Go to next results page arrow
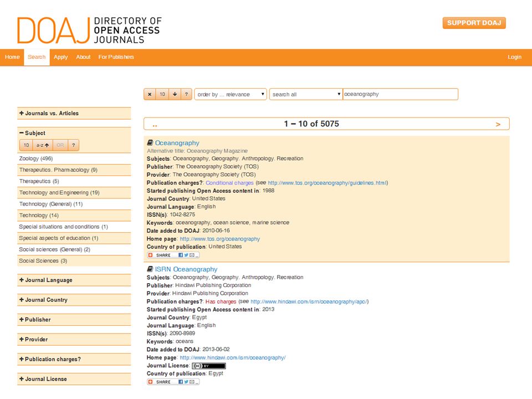This screenshot has height=399, width=532. pyautogui.click(x=498, y=124)
